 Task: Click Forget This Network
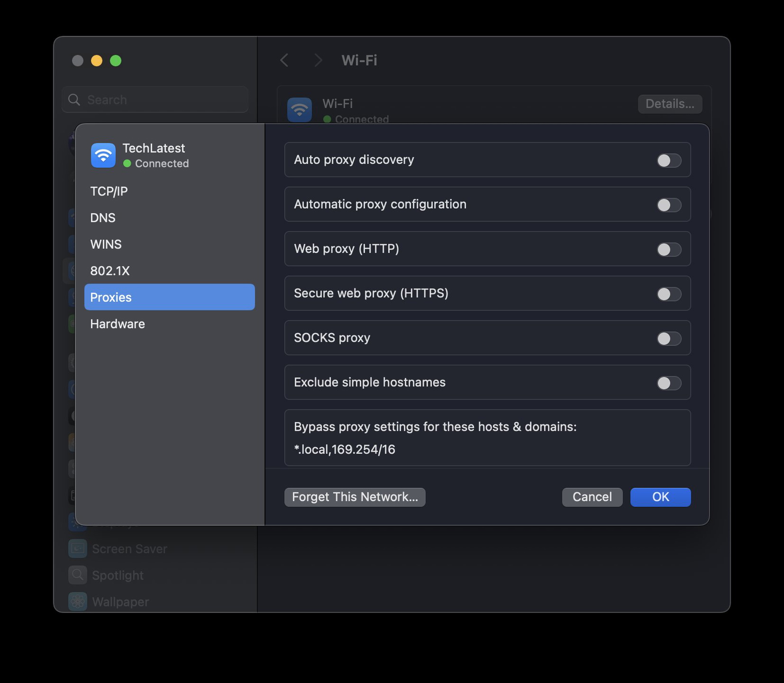[x=355, y=497]
